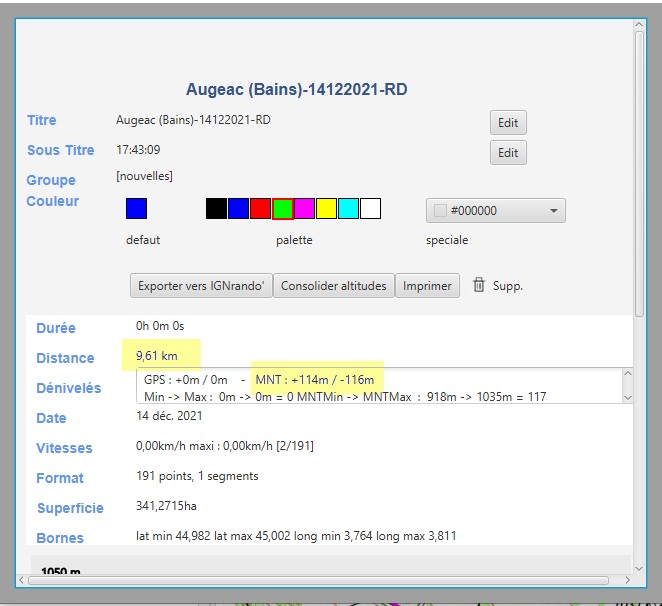Click the horizontal scrollbar right arrow
This screenshot has width=662, height=606.
[x=626, y=580]
